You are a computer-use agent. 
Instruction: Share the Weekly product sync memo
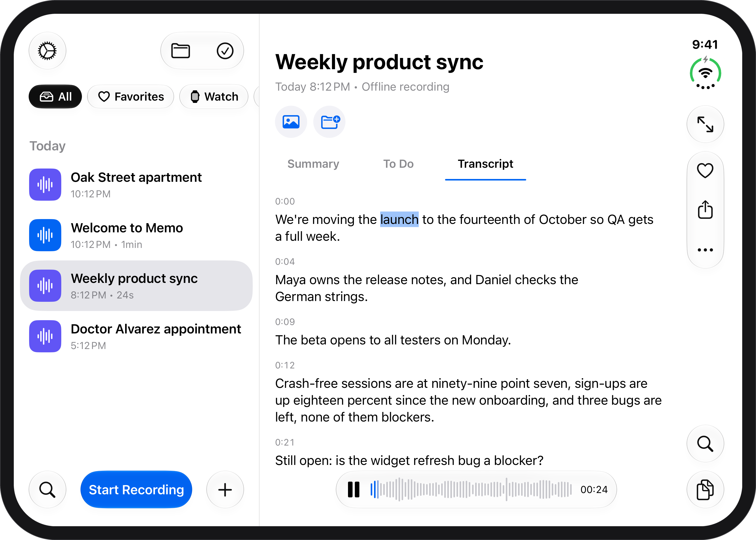pos(705,209)
